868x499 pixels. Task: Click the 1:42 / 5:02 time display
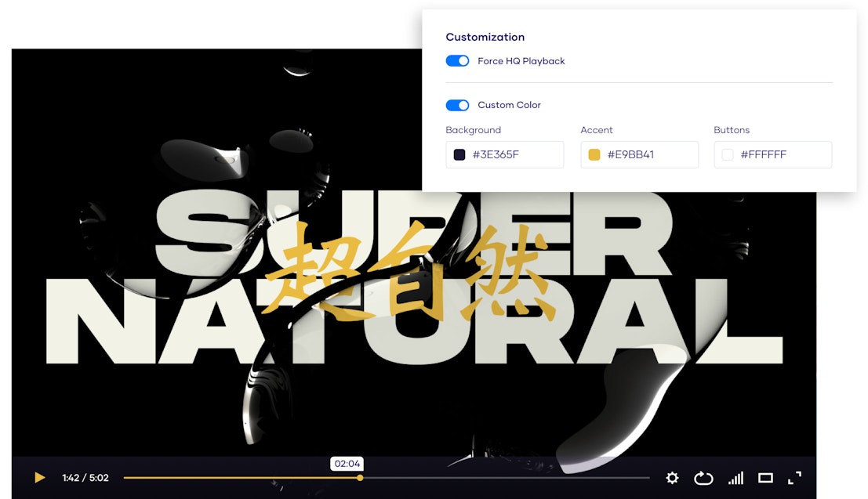click(85, 478)
